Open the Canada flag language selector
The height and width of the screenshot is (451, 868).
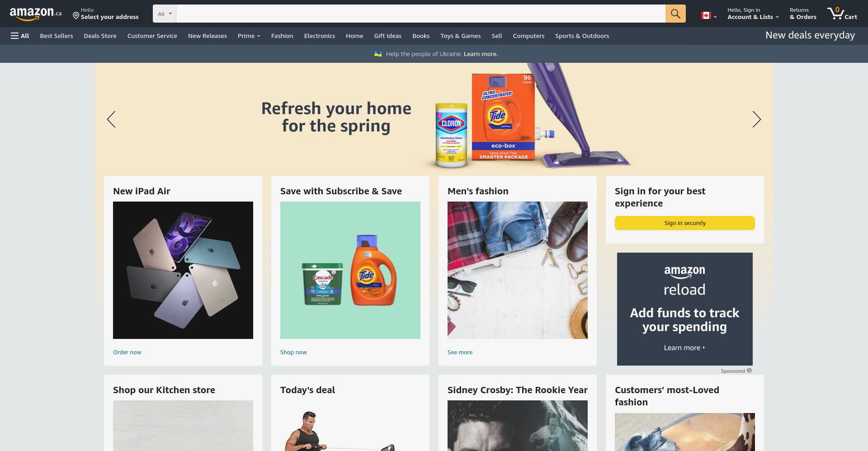[708, 16]
